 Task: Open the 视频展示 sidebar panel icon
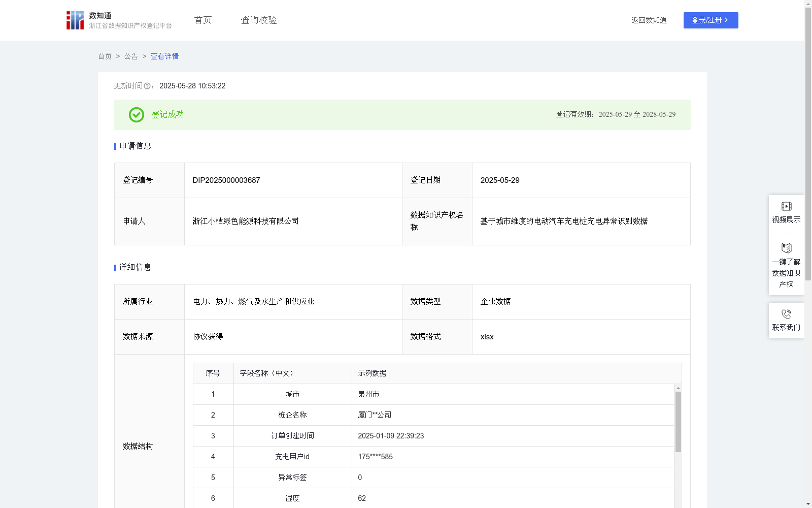(x=786, y=206)
